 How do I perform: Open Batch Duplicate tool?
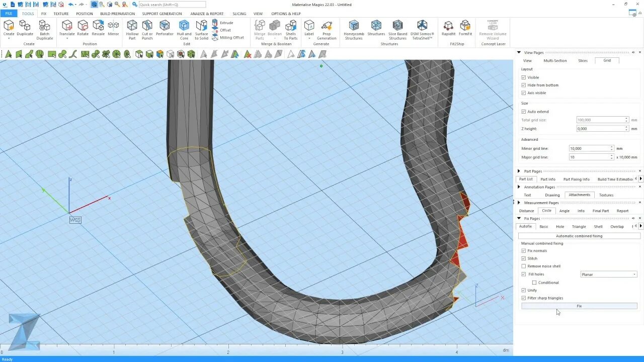coord(44,30)
